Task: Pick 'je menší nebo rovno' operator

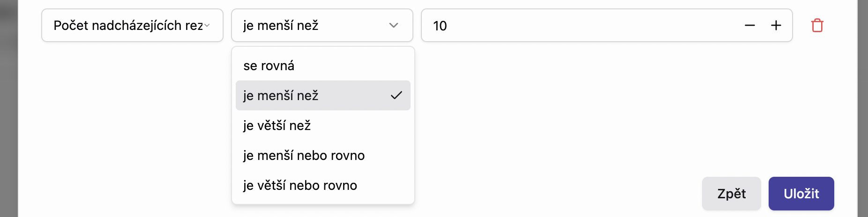Action: (x=304, y=156)
